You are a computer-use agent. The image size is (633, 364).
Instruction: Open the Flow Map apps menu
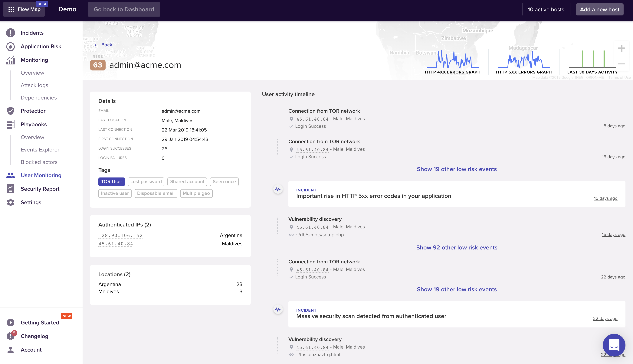coord(11,9)
